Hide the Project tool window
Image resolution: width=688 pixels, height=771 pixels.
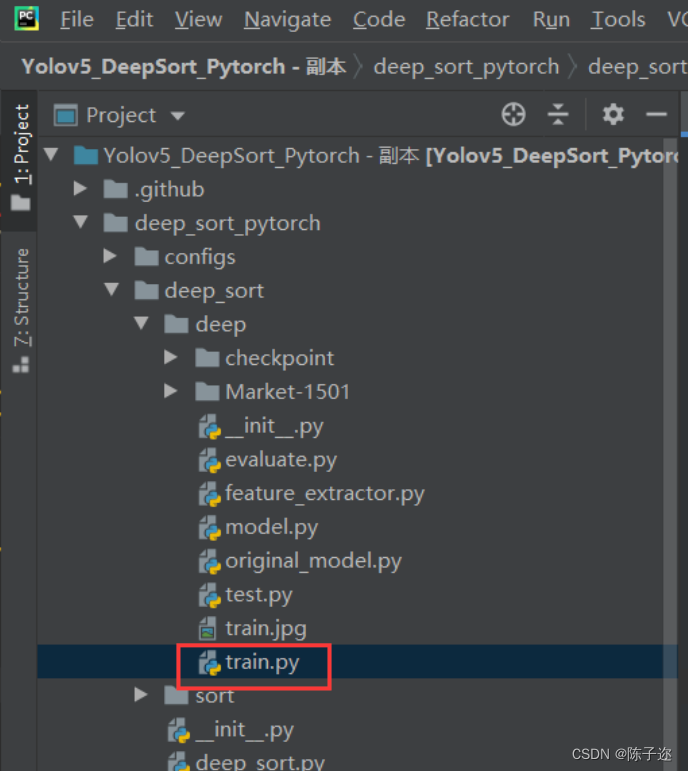click(656, 115)
